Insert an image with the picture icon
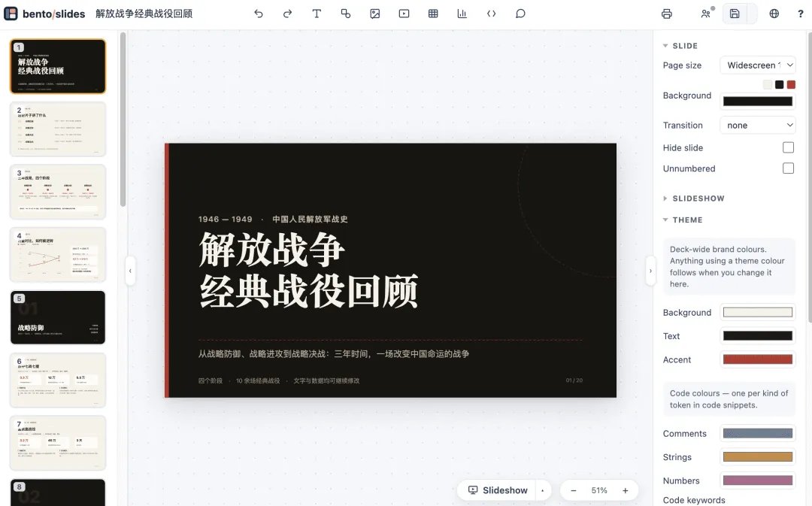Image resolution: width=812 pixels, height=506 pixels. [375, 14]
